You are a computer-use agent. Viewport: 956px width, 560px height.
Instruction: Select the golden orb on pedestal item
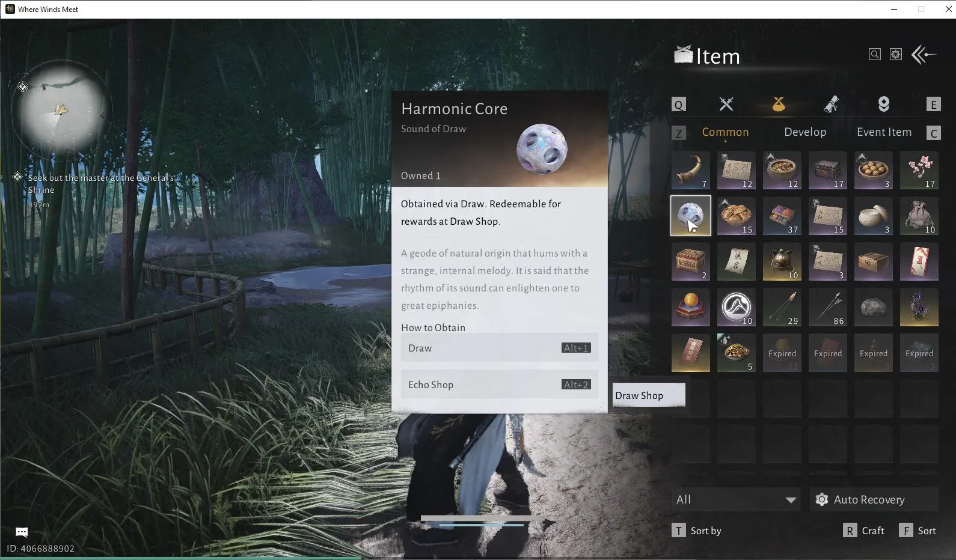pos(690,307)
